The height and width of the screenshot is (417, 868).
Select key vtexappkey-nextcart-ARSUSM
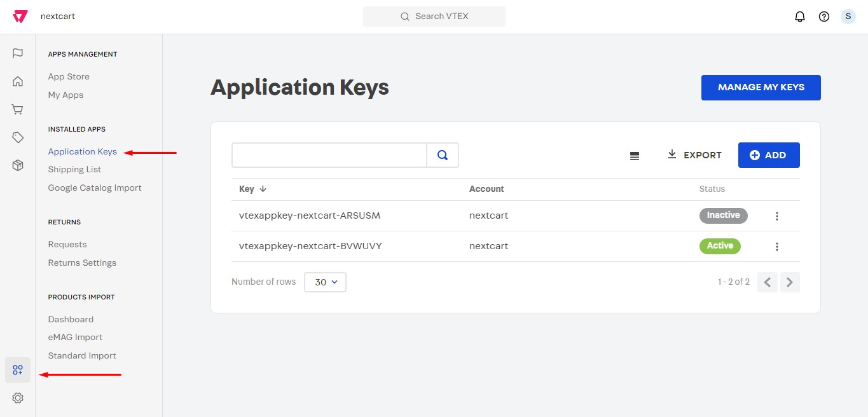310,215
